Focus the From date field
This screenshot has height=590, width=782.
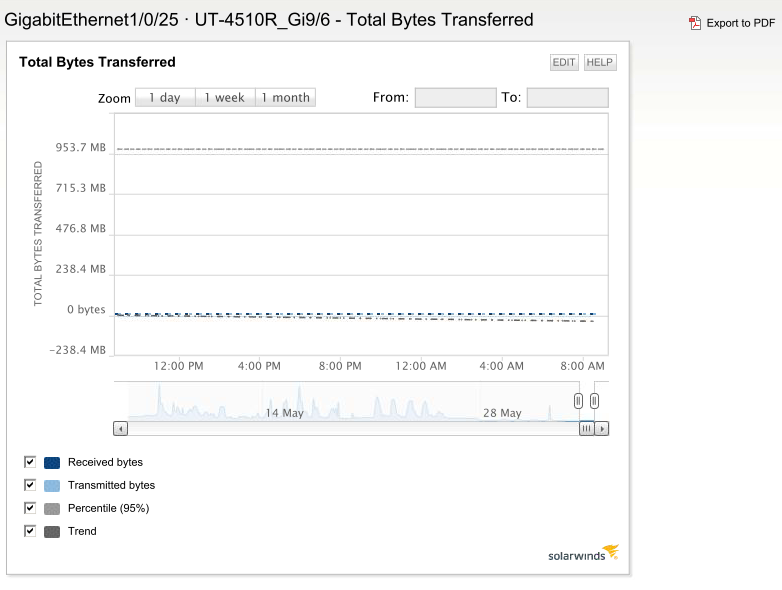pyautogui.click(x=455, y=98)
